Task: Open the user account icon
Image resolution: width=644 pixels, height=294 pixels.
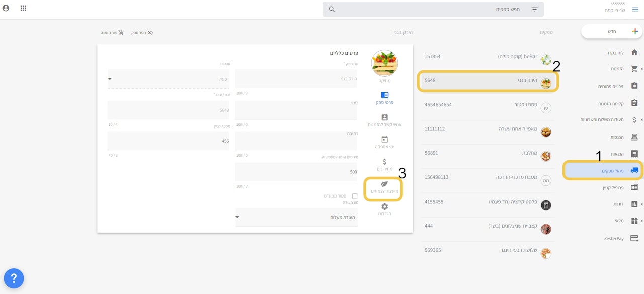Action: [6, 8]
